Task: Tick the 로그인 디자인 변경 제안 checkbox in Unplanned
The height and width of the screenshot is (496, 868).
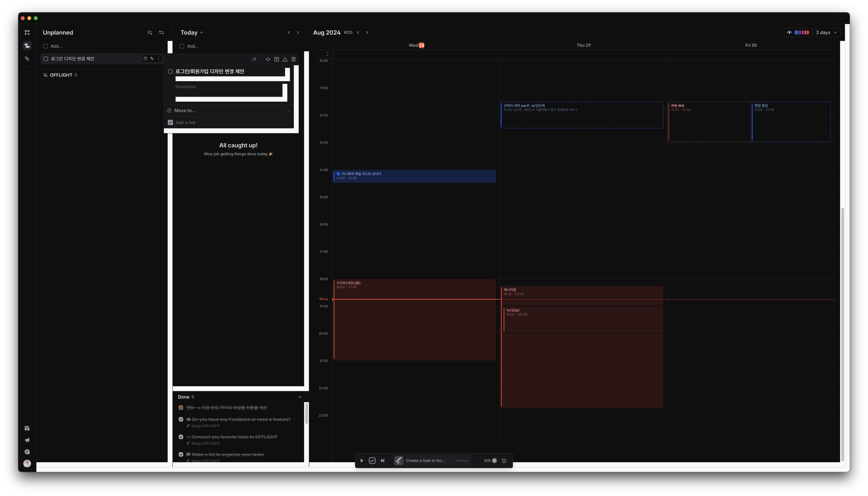Action: (x=46, y=59)
